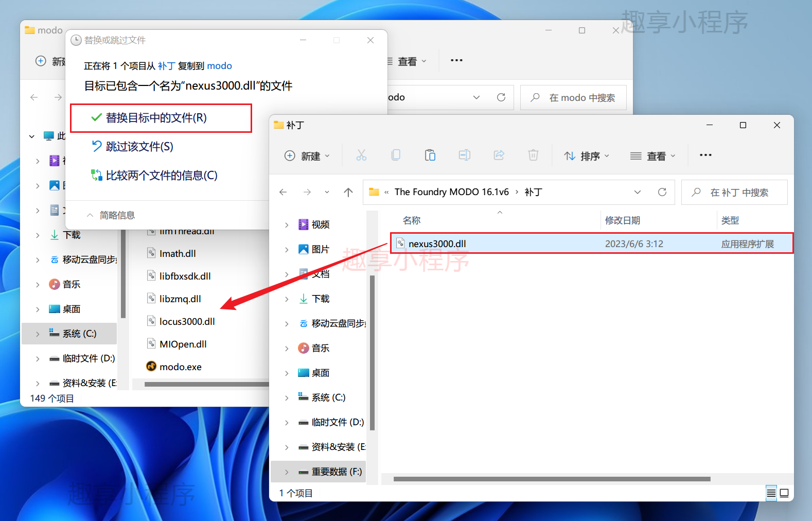Open 查看 view menu in modo window
The image size is (812, 521).
(408, 61)
